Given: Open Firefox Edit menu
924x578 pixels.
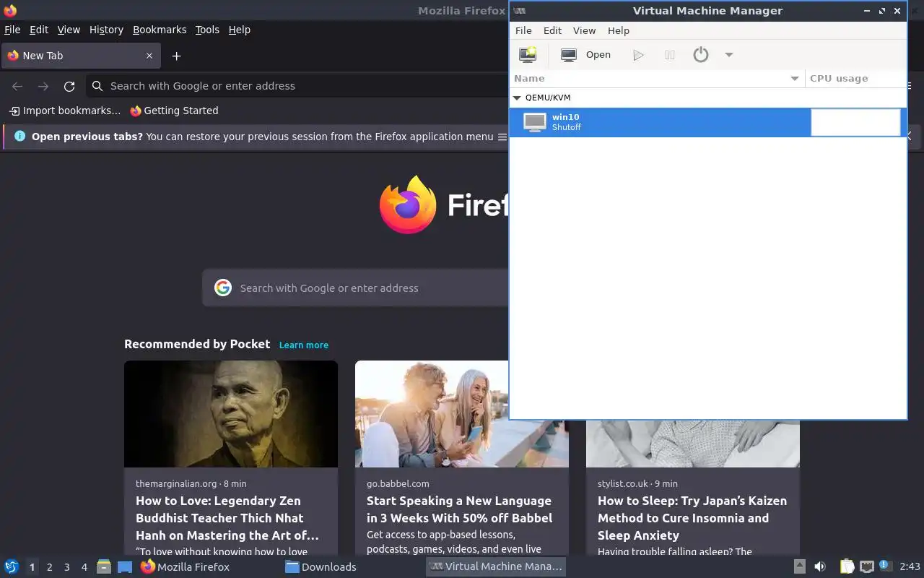Looking at the screenshot, I should tap(39, 30).
